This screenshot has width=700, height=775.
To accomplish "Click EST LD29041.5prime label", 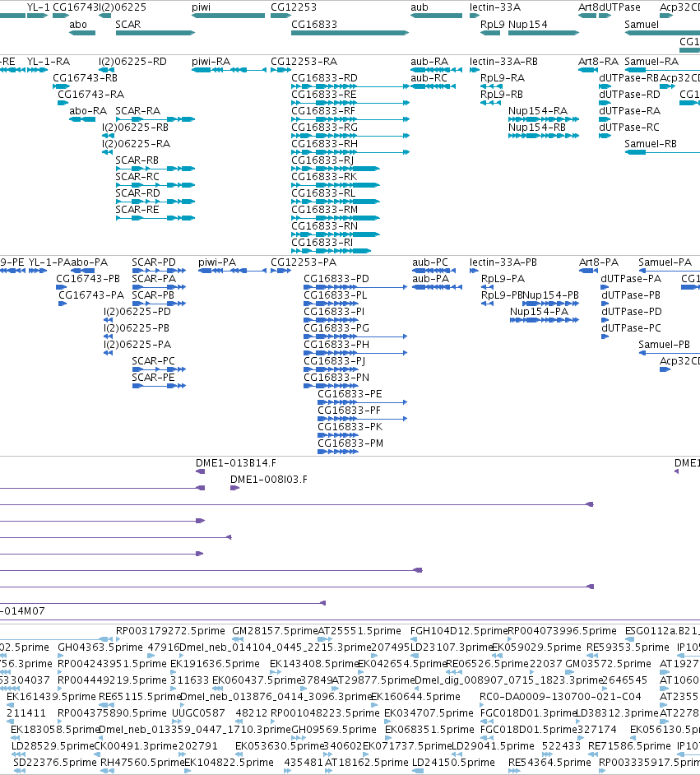I will pyautogui.click(x=493, y=746).
